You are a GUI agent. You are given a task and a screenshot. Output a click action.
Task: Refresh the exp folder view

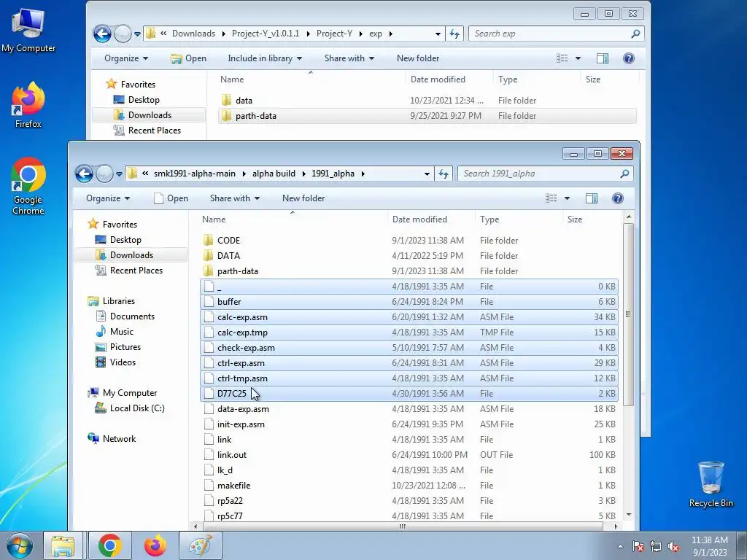click(x=454, y=34)
